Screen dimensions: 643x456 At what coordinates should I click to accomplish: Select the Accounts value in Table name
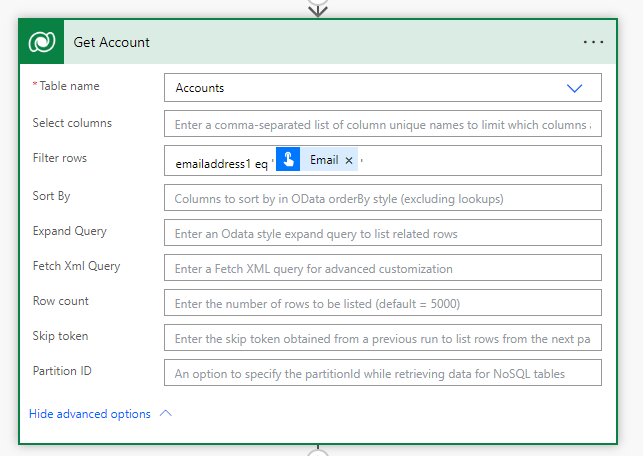click(x=200, y=88)
